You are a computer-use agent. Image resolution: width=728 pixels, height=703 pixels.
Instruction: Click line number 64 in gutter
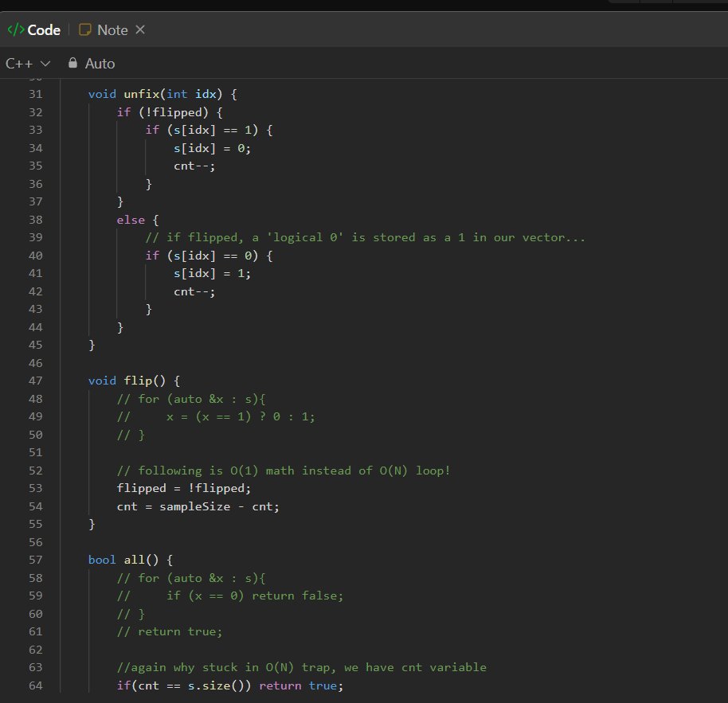[36, 685]
